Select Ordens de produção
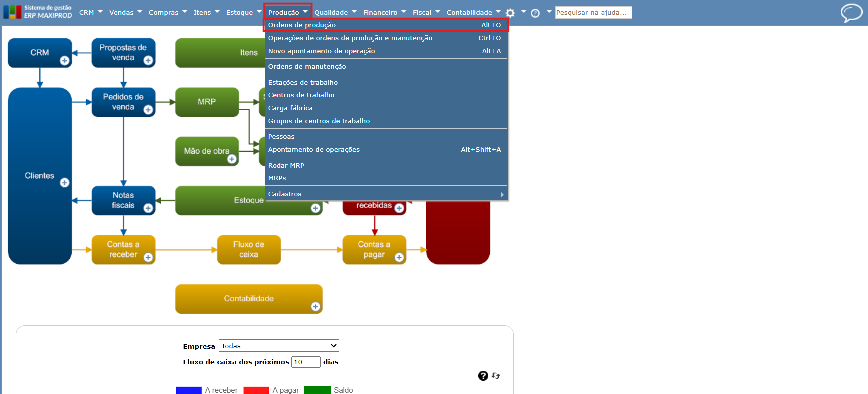868x394 pixels. [386, 25]
